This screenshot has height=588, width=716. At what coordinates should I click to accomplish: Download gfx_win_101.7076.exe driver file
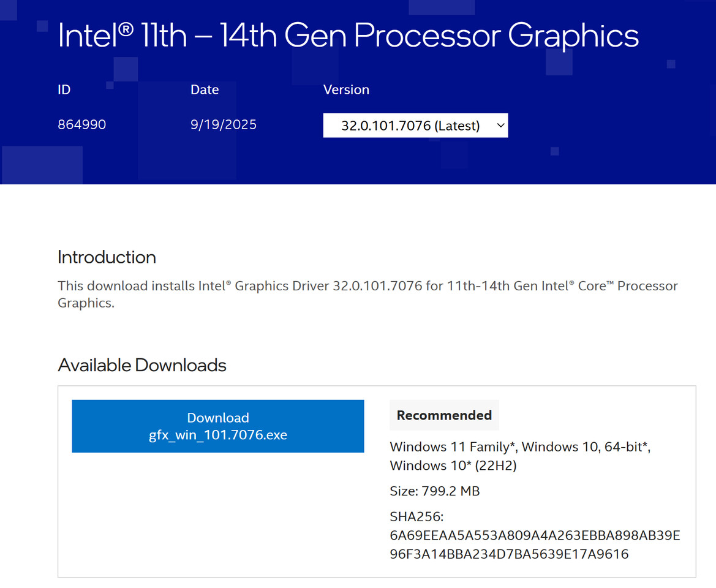pyautogui.click(x=218, y=426)
